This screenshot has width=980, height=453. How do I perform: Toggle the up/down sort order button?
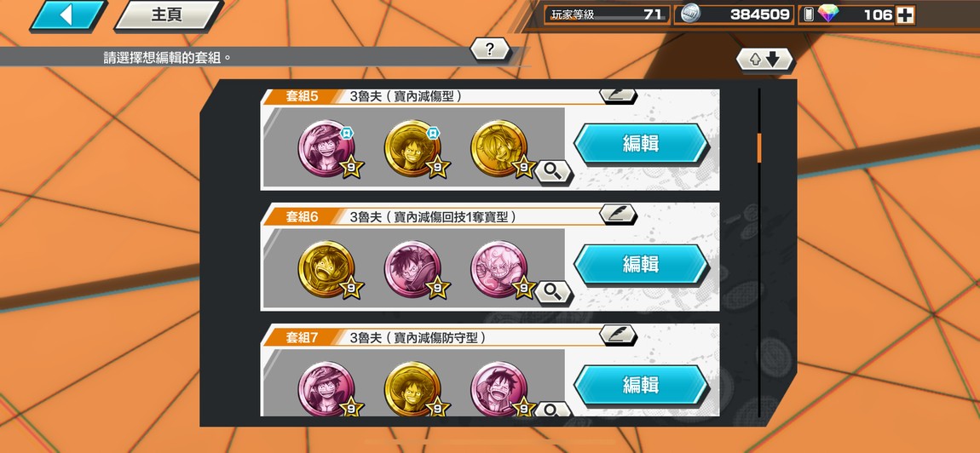point(764,60)
